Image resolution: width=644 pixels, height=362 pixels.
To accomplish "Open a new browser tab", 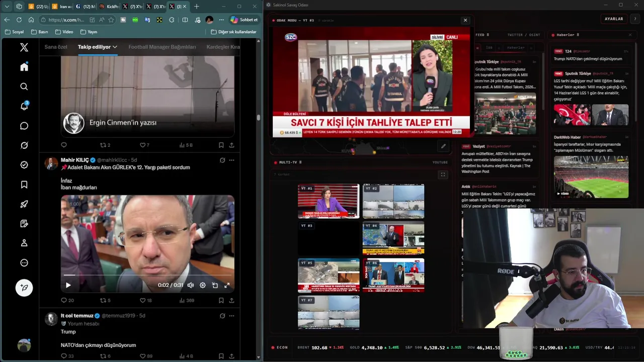I will coord(196,7).
